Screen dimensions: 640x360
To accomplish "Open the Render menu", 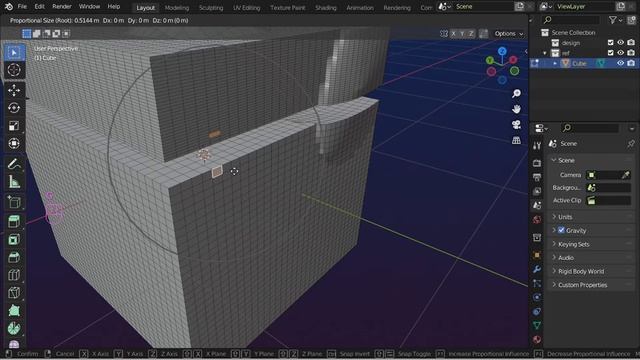I will click(62, 7).
